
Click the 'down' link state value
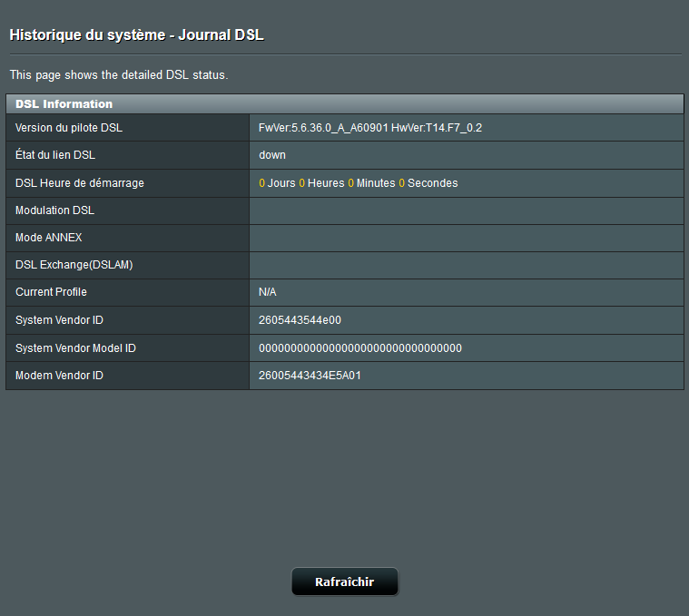point(272,155)
